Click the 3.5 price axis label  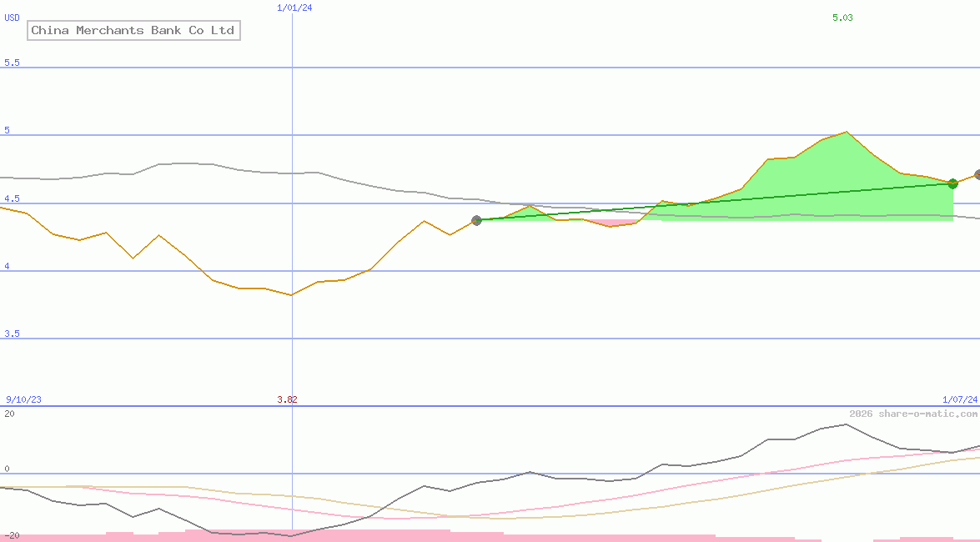pyautogui.click(x=12, y=334)
